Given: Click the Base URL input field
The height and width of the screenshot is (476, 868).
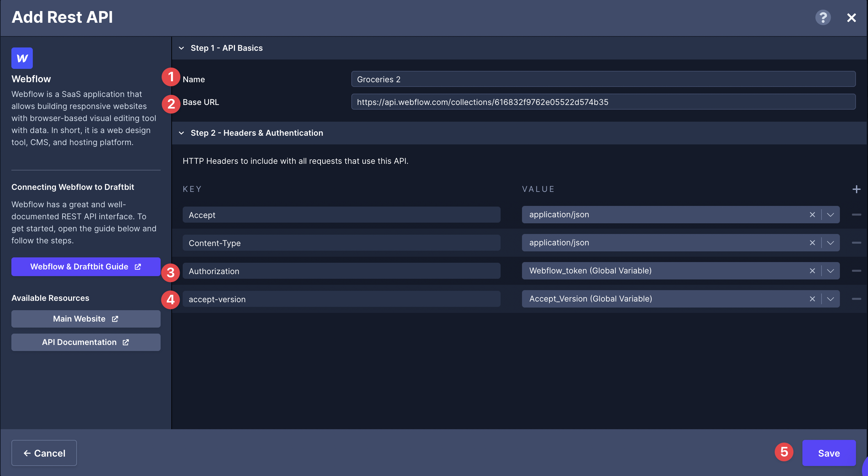Looking at the screenshot, I should [603, 102].
